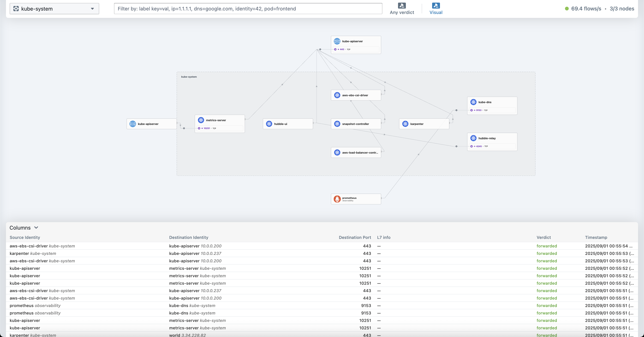Click the L7 info column header

tap(383, 238)
